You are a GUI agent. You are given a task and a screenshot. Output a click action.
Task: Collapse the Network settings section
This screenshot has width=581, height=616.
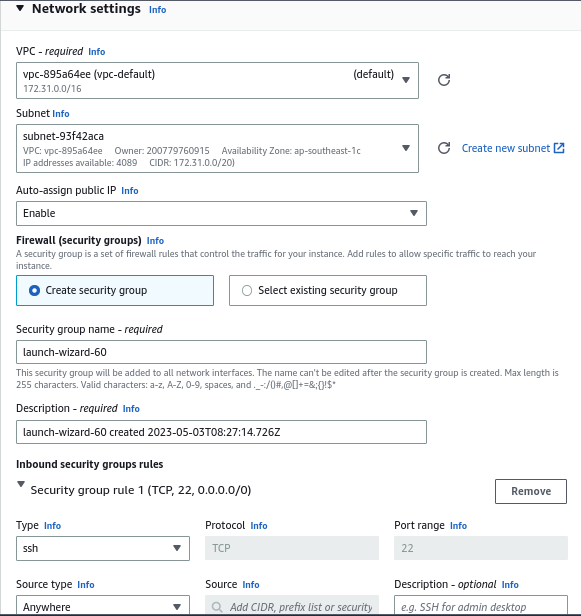[x=20, y=8]
